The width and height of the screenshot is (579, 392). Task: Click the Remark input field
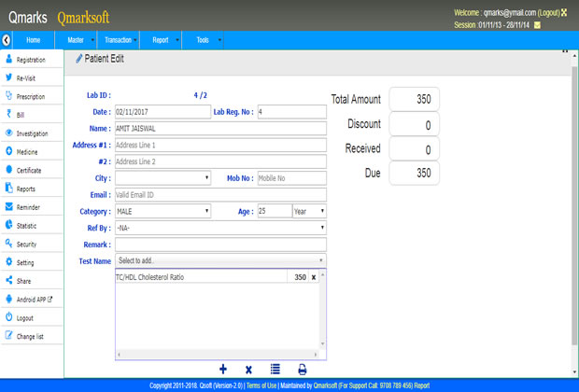tap(220, 245)
